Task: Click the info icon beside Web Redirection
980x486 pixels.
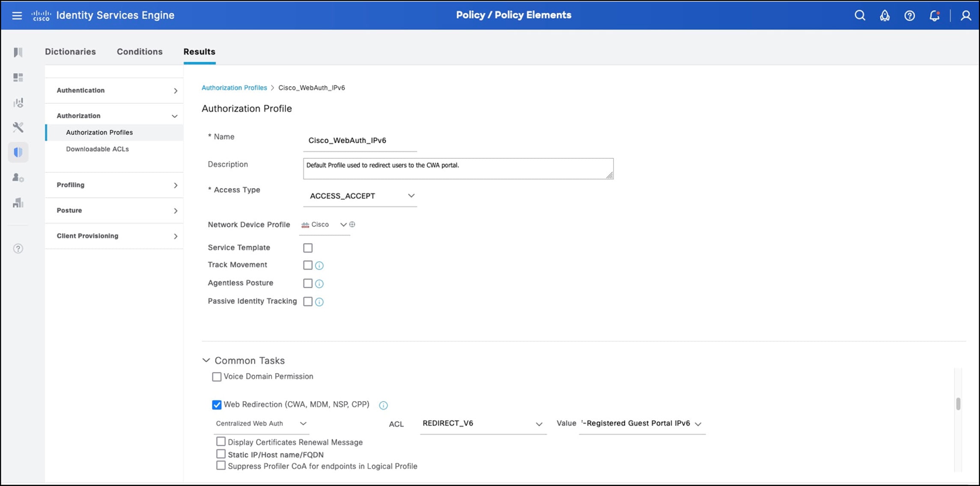Action: [384, 405]
